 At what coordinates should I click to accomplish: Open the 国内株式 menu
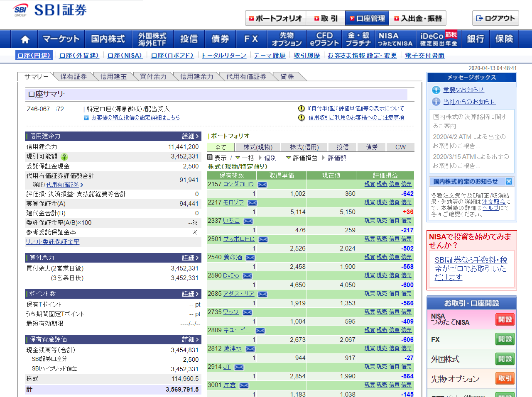108,39
